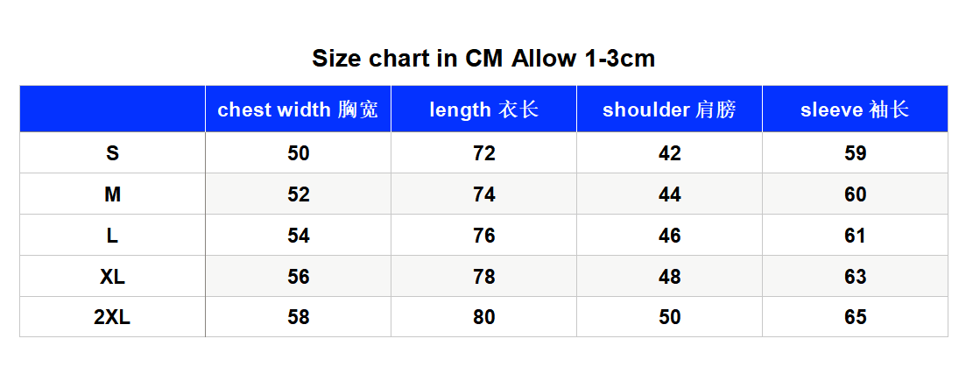This screenshot has width=980, height=367.
Task: Click the shoulder column header
Action: click(669, 109)
